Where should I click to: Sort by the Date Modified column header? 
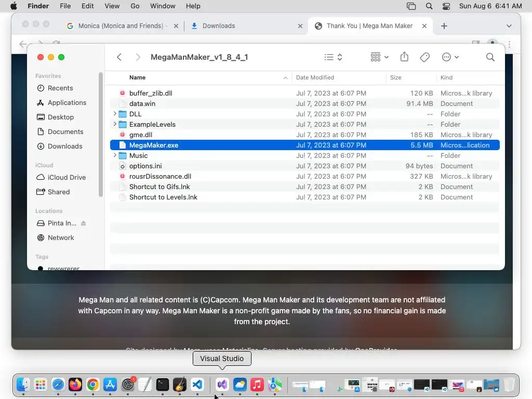point(339,77)
